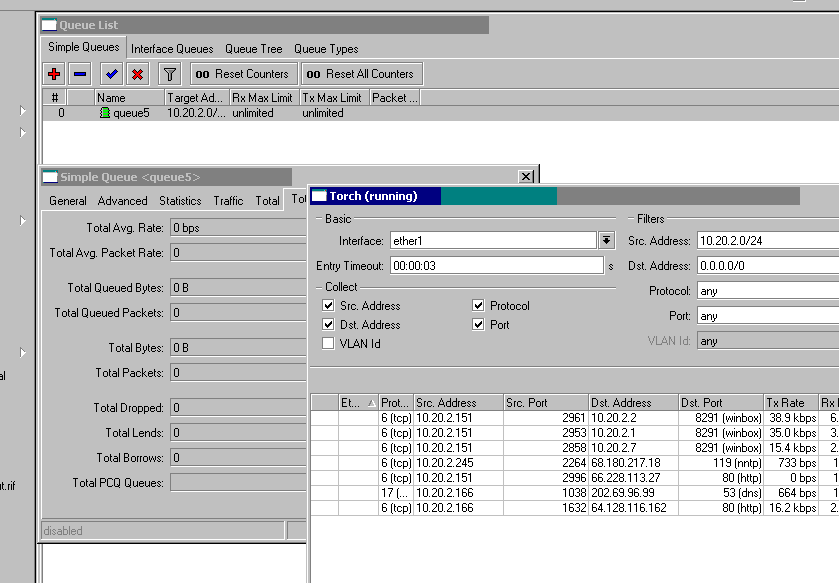Select the Torch row with destination 66.228.113.27
Image resolution: width=839 pixels, height=583 pixels.
575,478
